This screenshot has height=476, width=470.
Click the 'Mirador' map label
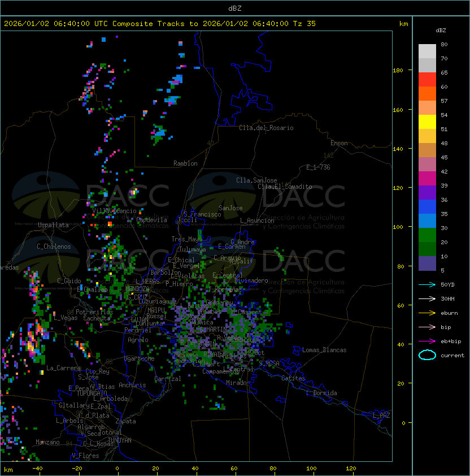click(x=238, y=383)
